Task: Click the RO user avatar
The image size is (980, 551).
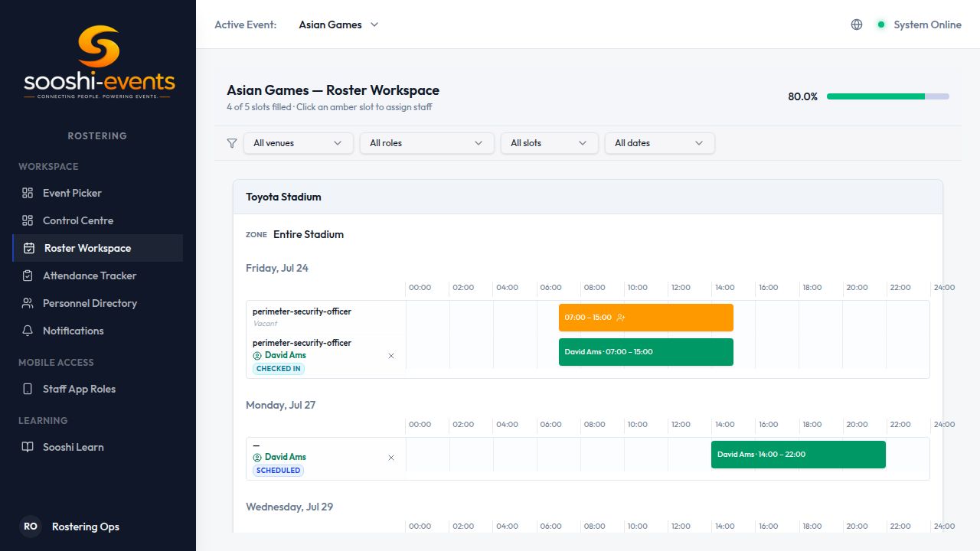Action: coord(31,527)
